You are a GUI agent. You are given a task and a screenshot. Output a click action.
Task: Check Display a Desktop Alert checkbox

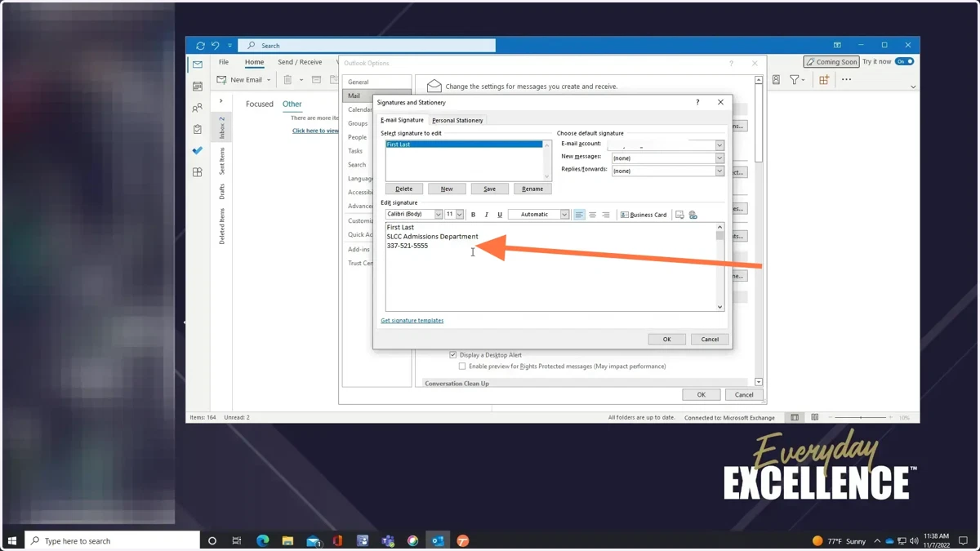(x=453, y=355)
